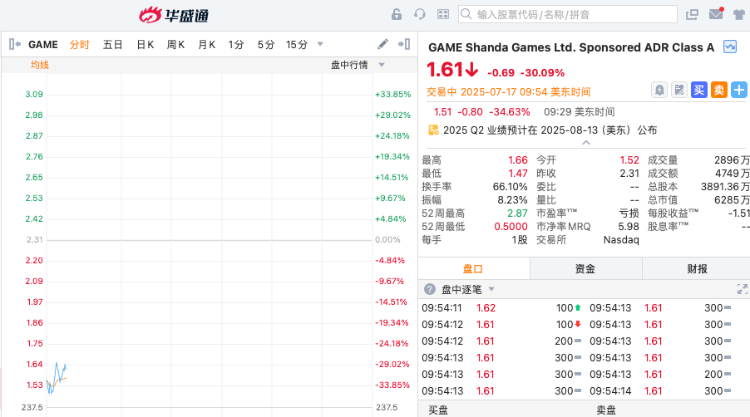This screenshot has height=417, width=750.
Task: Expand more chart intervals dropdown arrow
Action: pyautogui.click(x=320, y=44)
